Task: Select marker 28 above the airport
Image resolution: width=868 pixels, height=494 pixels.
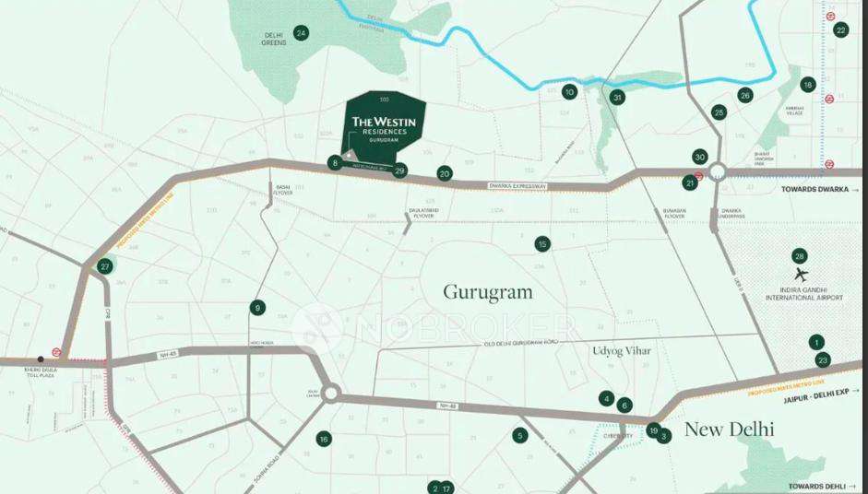Action: pos(800,256)
